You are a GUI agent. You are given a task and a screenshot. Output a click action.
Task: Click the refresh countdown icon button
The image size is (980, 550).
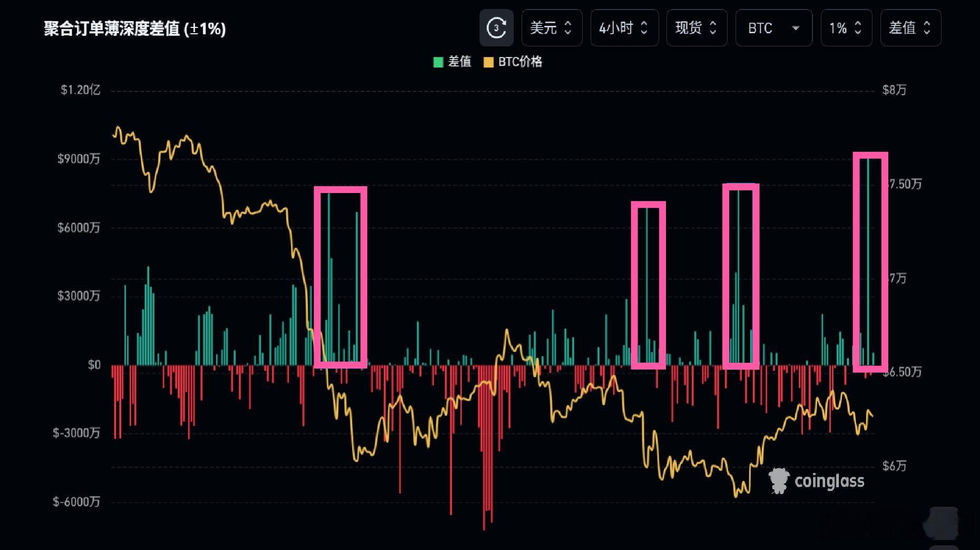496,28
